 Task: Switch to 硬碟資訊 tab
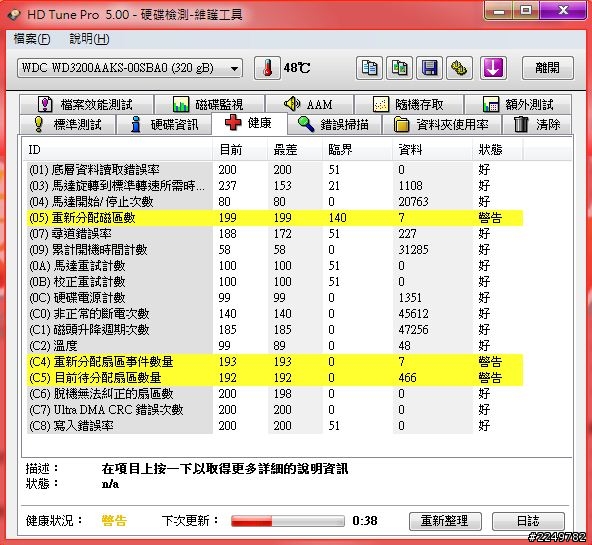pyautogui.click(x=163, y=125)
